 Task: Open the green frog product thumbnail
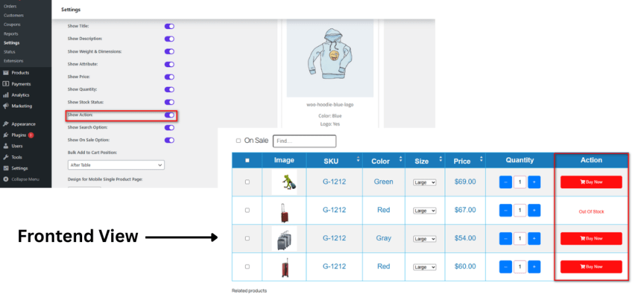click(284, 182)
